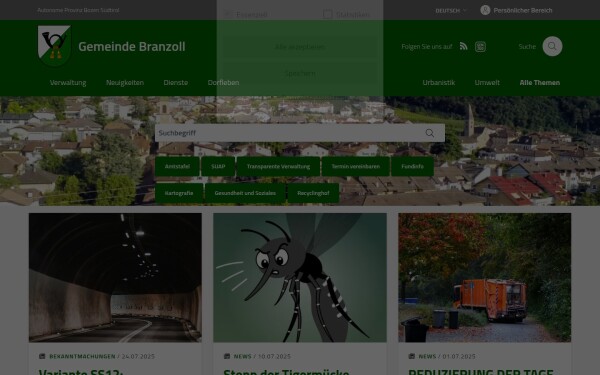Open the NEWS category link dated 10.07.2025
Screen dimensions: 600x375
[243, 356]
